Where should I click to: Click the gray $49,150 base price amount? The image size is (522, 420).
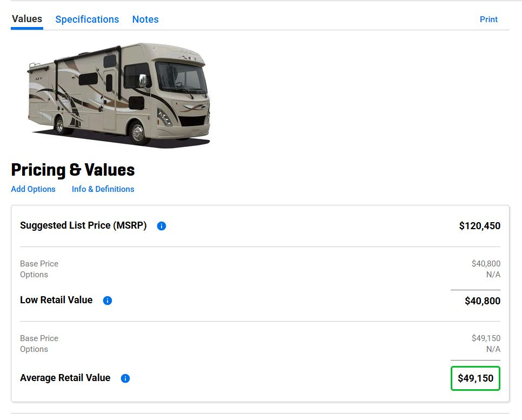(486, 338)
